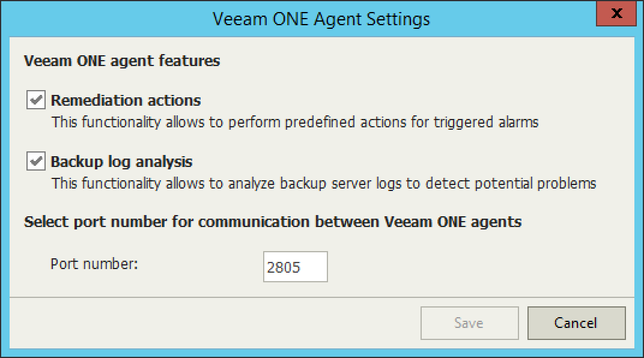Screen dimensions: 644x358
Task: Dismiss the dialog using Cancel
Action: [x=576, y=323]
